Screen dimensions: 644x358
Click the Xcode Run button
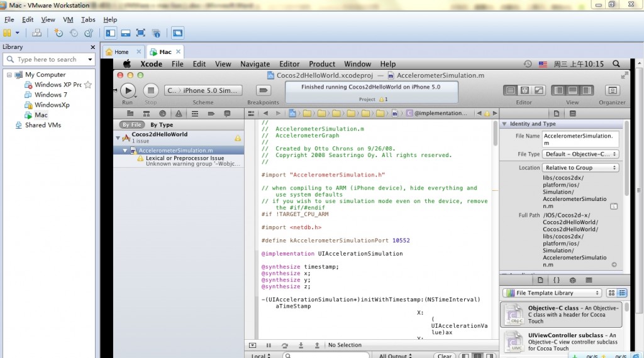pyautogui.click(x=128, y=90)
